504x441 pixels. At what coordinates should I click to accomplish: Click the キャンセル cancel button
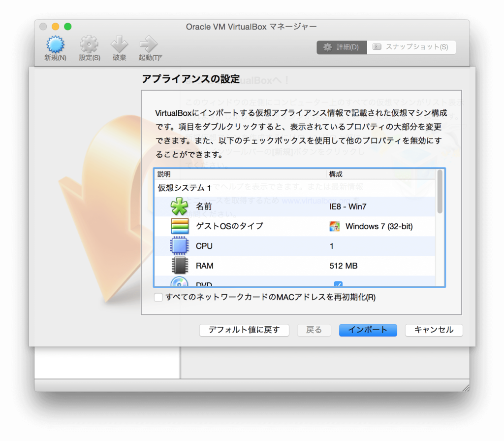click(434, 330)
